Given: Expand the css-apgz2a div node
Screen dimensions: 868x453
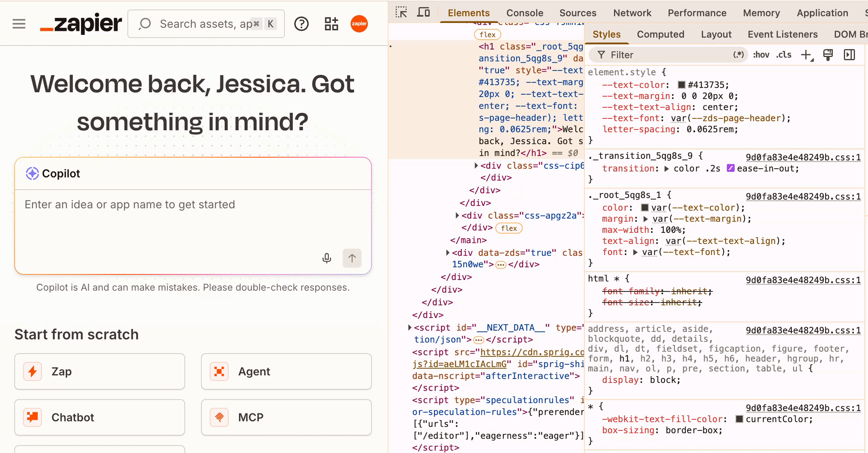Looking at the screenshot, I should [x=457, y=215].
